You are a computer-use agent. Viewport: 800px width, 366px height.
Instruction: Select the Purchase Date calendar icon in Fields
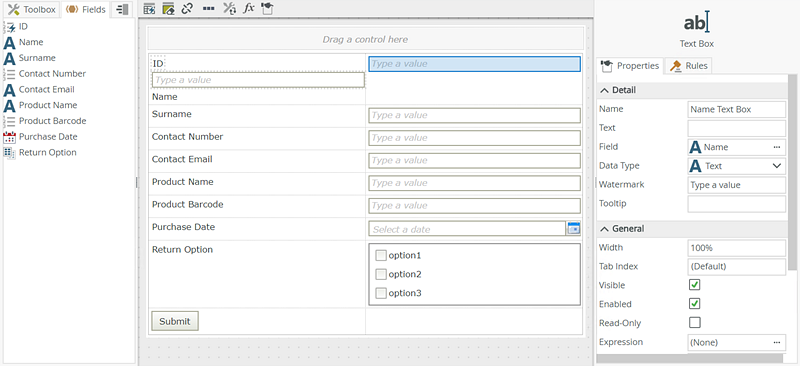click(9, 137)
